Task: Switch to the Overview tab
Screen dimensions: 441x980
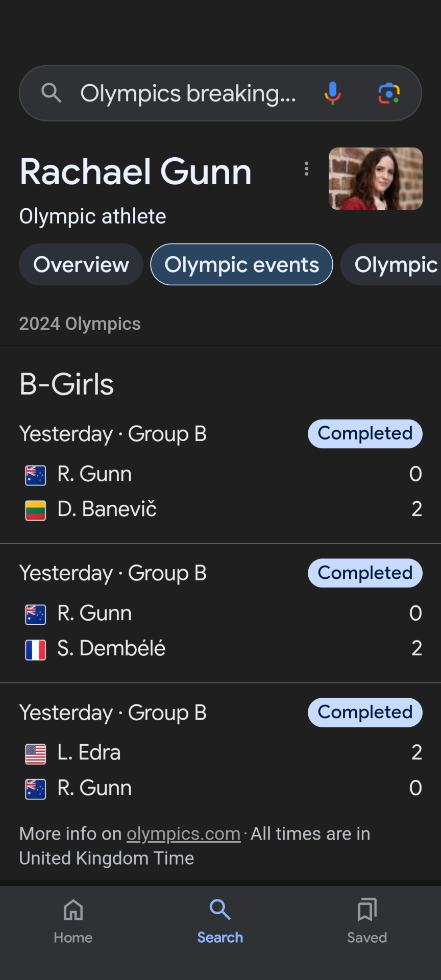Action: click(81, 264)
